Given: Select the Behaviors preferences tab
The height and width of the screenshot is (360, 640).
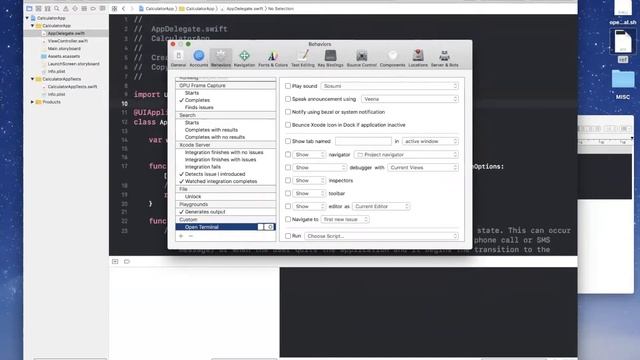Looking at the screenshot, I should coord(221,58).
